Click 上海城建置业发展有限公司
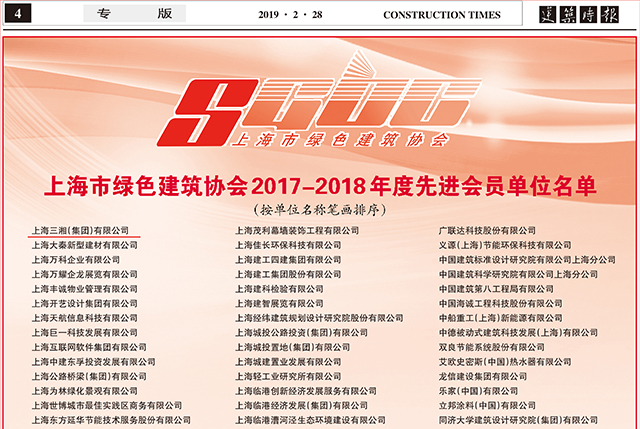Viewport: 640px width, 429px height. (x=288, y=362)
